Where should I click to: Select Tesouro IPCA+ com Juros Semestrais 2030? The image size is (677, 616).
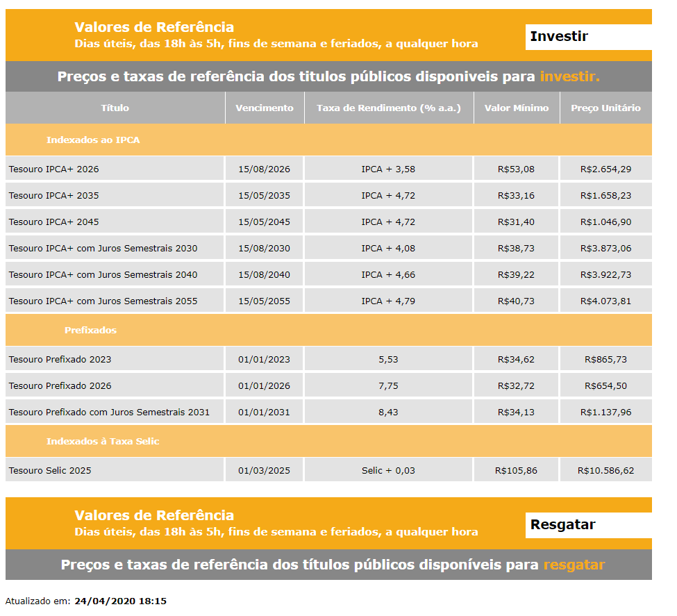[103, 249]
